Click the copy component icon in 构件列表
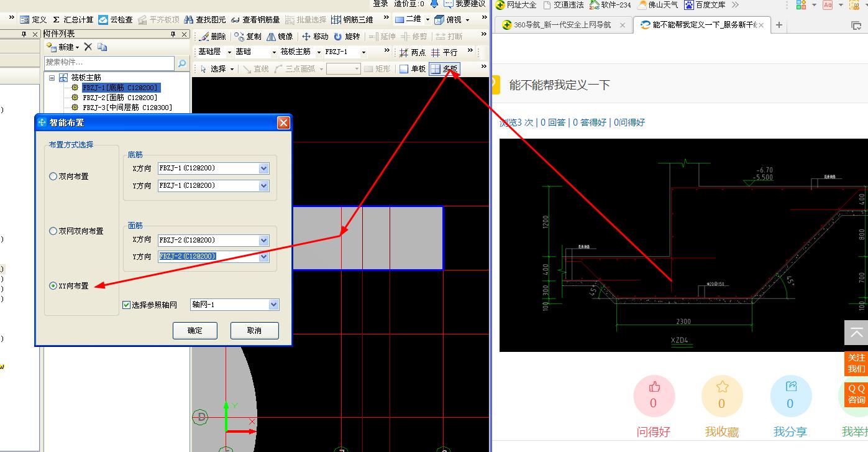This screenshot has width=868, height=452. 103,47
